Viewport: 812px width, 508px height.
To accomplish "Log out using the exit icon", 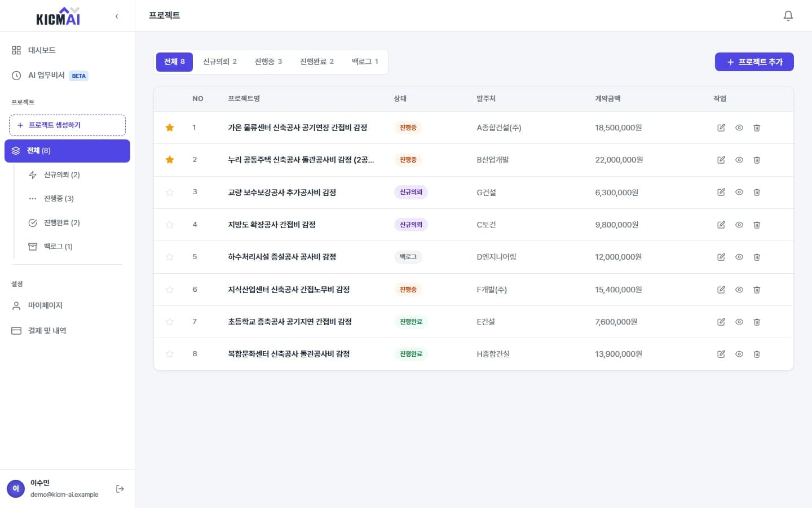I will tap(120, 489).
